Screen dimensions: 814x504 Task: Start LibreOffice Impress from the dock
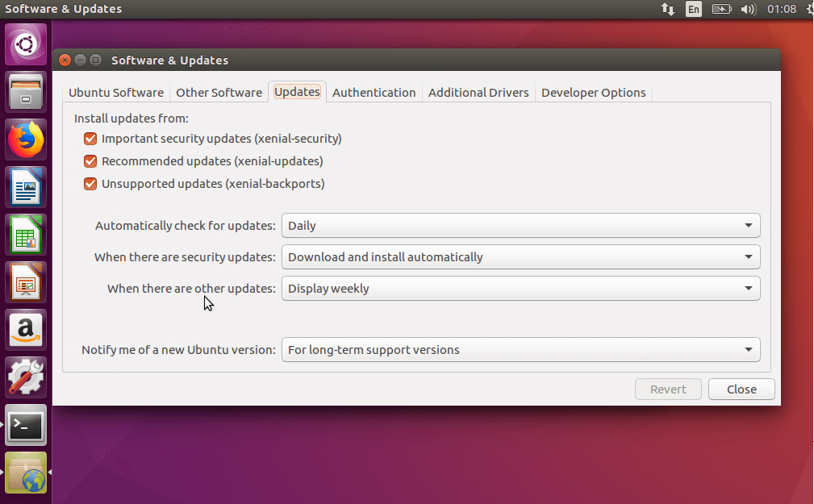pyautogui.click(x=26, y=281)
